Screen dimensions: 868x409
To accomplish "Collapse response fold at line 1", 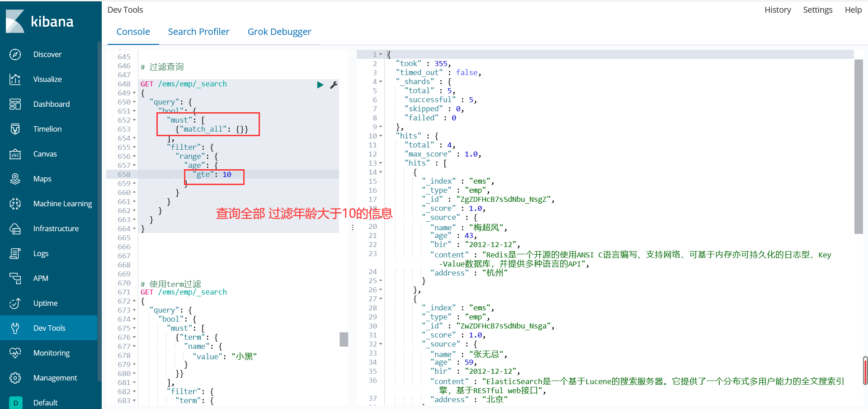I will point(381,55).
